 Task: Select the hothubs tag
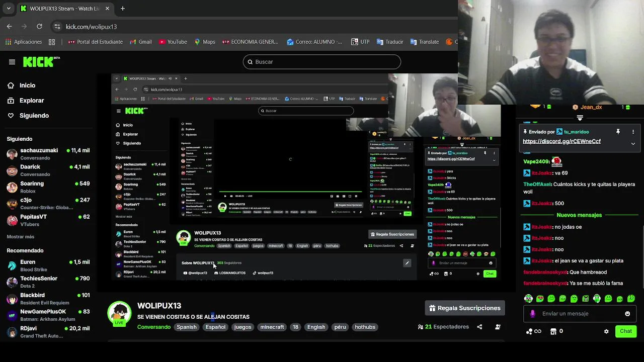point(365,327)
